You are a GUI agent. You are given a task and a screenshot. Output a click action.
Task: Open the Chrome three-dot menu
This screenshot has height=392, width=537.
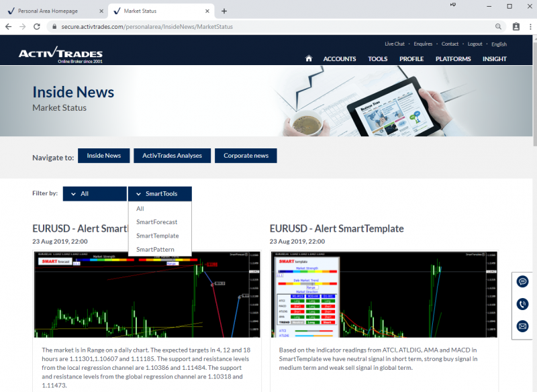530,27
